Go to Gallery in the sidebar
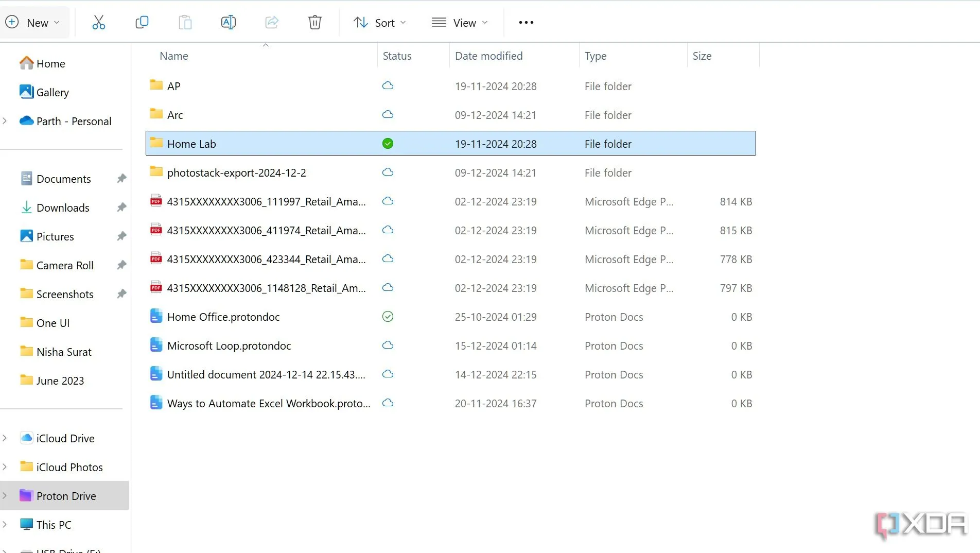 52,93
